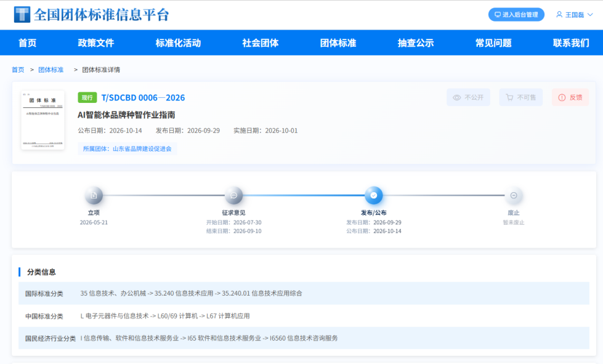The image size is (603, 364).
Task: Click the 征求意见 timeline step icon
Action: point(234,195)
